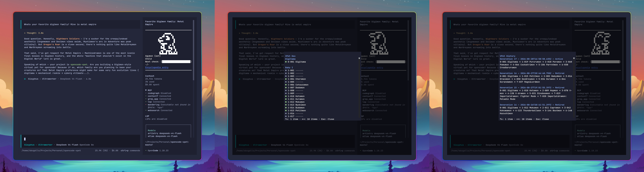The width and height of the screenshot is (644, 172).
Task: Click 'ctrl+p commands' hint in left window
Action: (130, 151)
